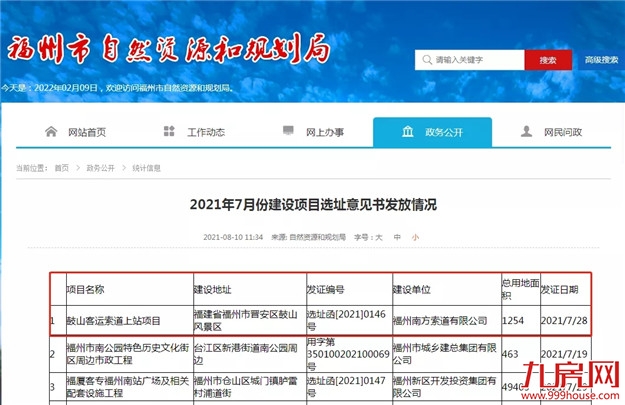Click cell 福州市南公园特色历史文化街区周边市政工程
625x405 pixels.
coord(128,354)
